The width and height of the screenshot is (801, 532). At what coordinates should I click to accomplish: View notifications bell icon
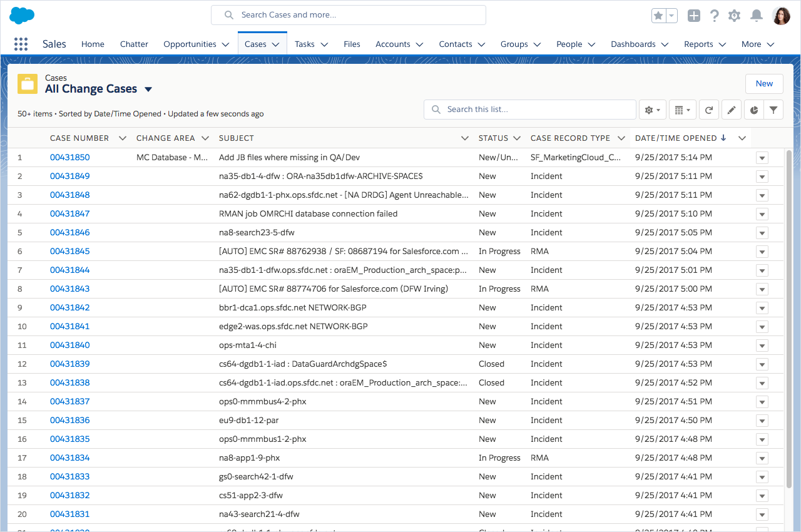pos(756,16)
